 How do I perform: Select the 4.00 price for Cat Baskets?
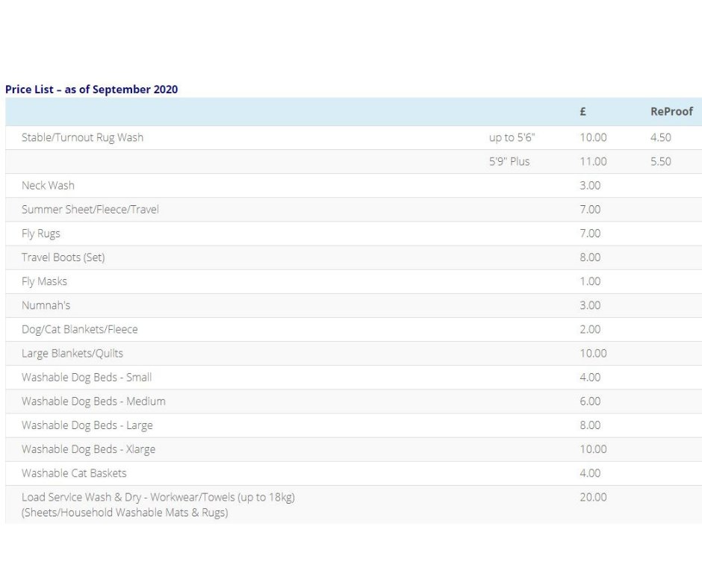point(590,473)
